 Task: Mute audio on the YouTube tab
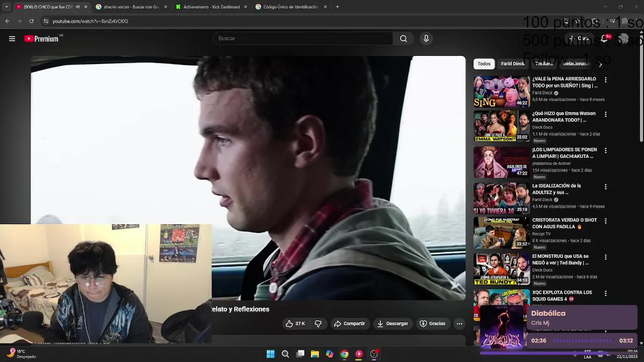pos(77,7)
